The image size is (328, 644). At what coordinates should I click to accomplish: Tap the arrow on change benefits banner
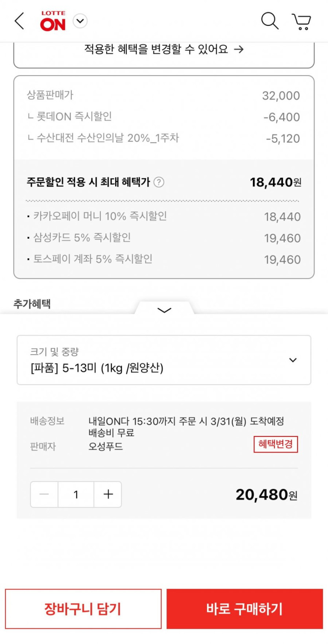tap(238, 50)
